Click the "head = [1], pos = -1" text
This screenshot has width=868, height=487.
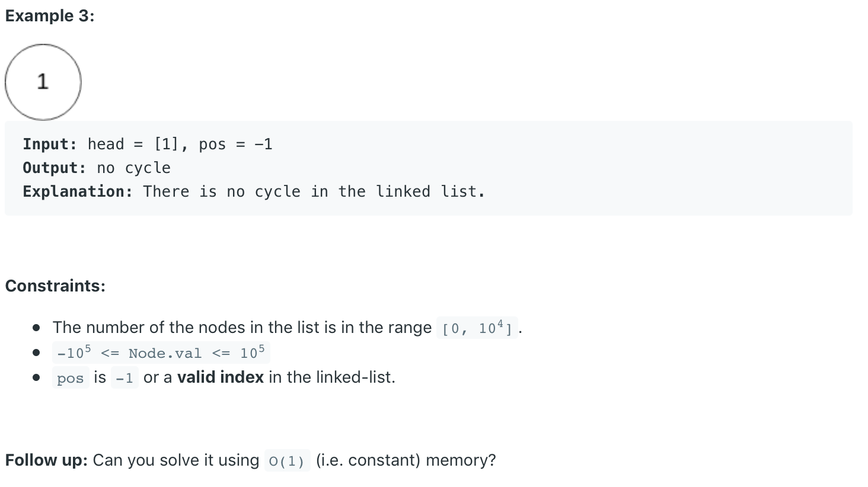[180, 144]
